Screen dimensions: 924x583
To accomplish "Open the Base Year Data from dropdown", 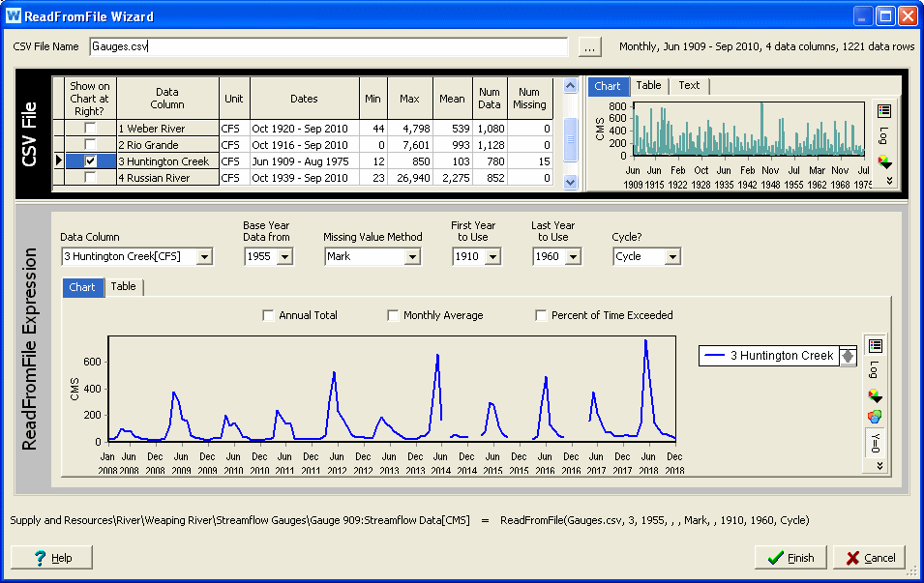I will click(284, 257).
